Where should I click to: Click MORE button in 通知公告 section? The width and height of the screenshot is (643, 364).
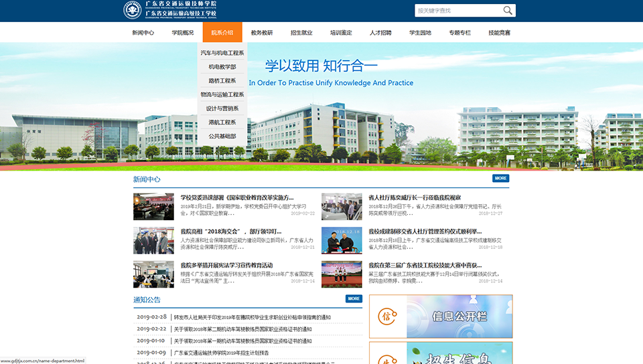pyautogui.click(x=354, y=298)
